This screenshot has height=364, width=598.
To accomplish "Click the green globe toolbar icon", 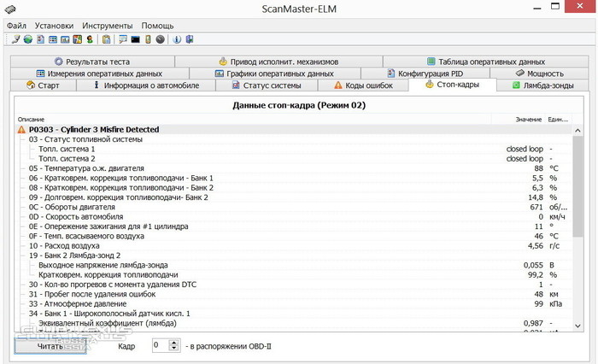I will [27, 39].
